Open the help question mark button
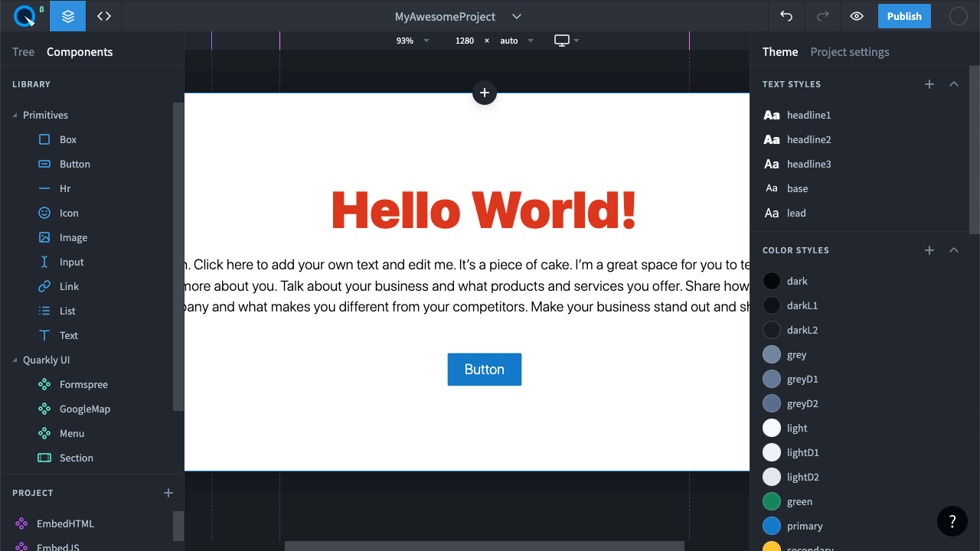 [952, 521]
